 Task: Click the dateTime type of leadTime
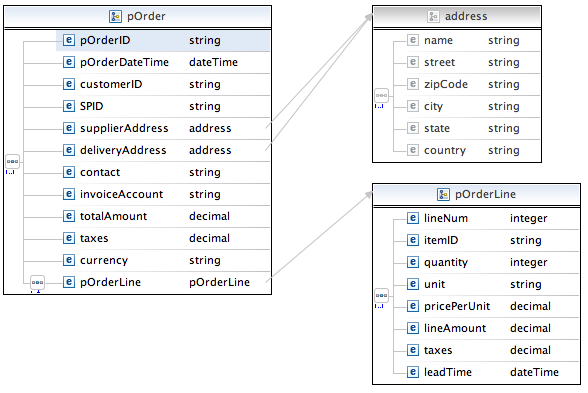[534, 372]
